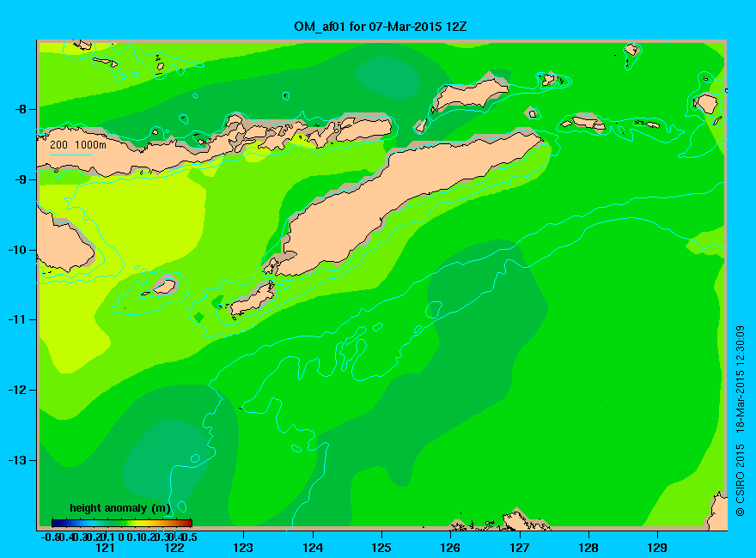Click the latitude label -9
The image size is (756, 558).
[21, 179]
